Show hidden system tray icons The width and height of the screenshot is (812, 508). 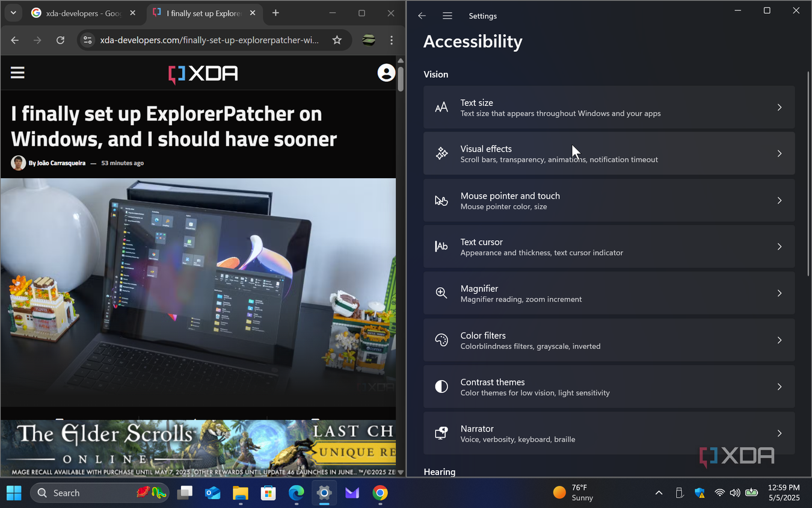tap(659, 493)
